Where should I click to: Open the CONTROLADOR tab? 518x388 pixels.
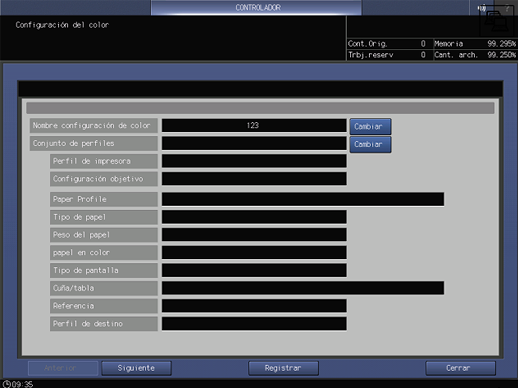(x=256, y=7)
